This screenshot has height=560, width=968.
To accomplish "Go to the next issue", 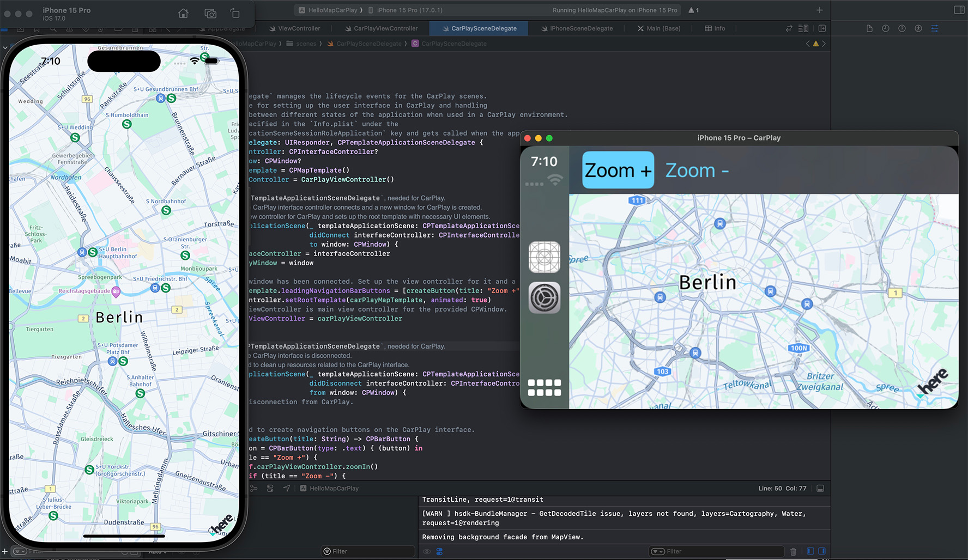I will point(824,44).
